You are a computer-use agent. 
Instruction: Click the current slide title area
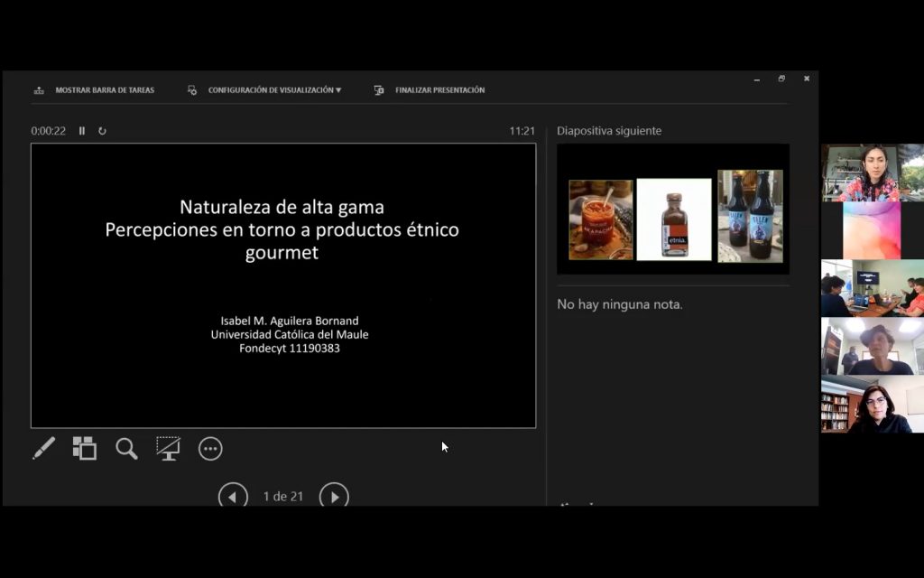click(x=282, y=229)
